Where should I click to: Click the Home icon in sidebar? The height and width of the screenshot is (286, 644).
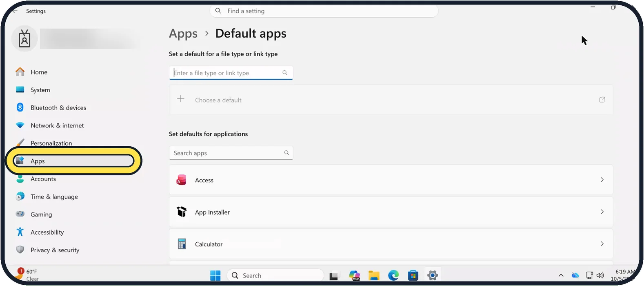[20, 72]
